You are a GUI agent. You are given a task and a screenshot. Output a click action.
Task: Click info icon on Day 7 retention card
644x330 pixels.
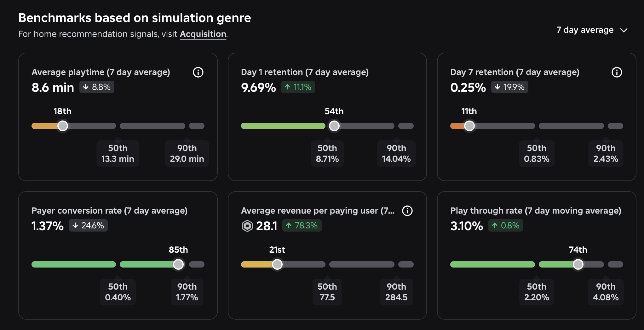click(617, 72)
